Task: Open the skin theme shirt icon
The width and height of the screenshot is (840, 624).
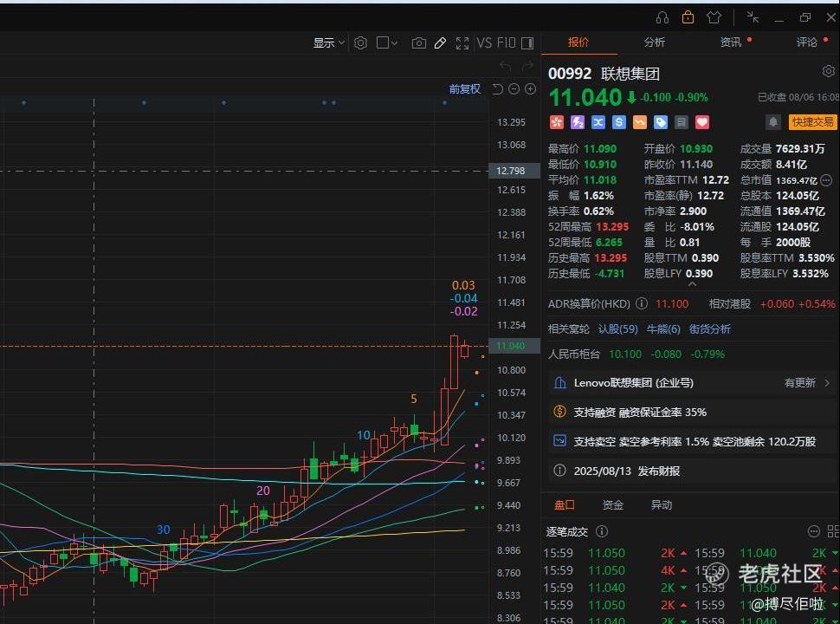Action: (714, 17)
